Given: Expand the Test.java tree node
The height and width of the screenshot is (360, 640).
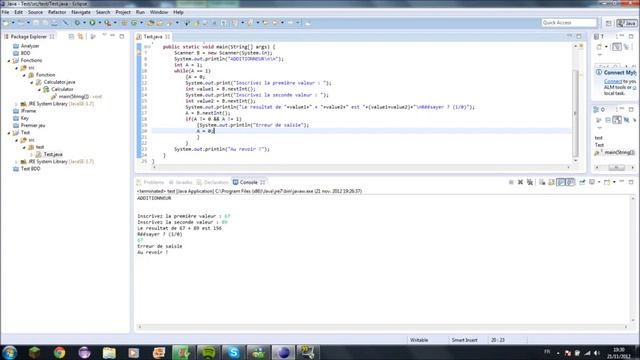Looking at the screenshot, I should coord(32,155).
